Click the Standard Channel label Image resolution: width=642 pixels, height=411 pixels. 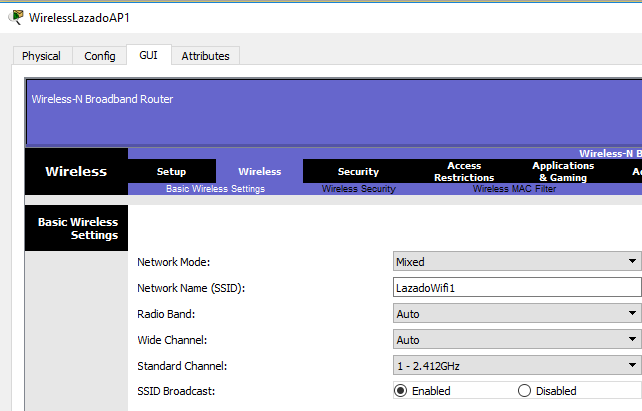182,366
